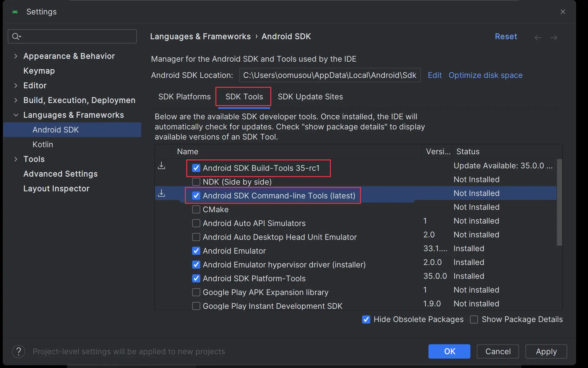Click the settings search input field
Viewport: 588px width, 368px height.
point(72,36)
